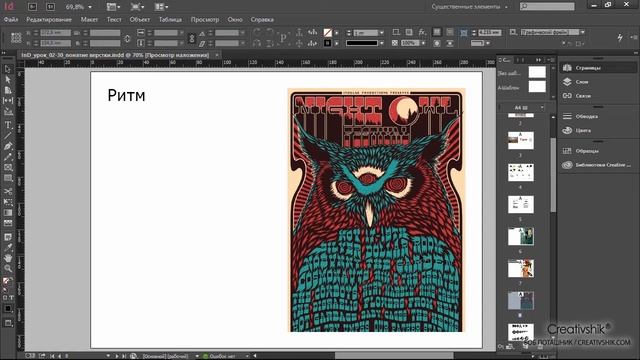Screen dimensions: 640x360
Task: Click the reference point locator grid
Action: pos(16,38)
